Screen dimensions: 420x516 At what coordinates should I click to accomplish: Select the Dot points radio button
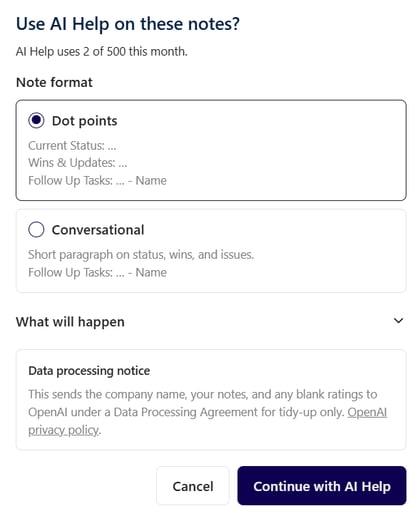coord(36,120)
